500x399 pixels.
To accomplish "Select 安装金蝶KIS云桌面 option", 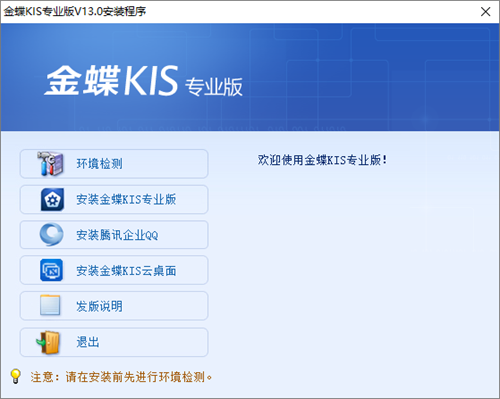I will [x=114, y=270].
